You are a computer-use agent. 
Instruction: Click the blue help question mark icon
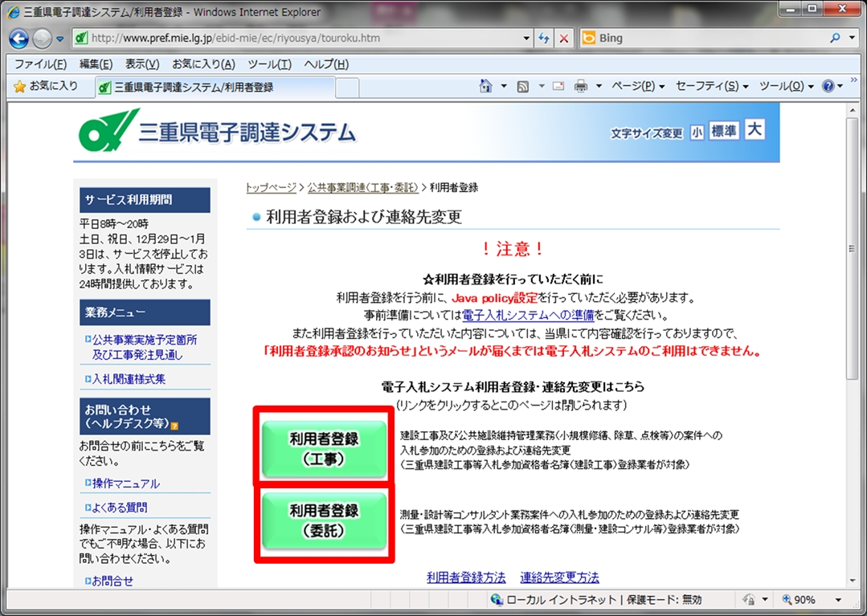[828, 86]
